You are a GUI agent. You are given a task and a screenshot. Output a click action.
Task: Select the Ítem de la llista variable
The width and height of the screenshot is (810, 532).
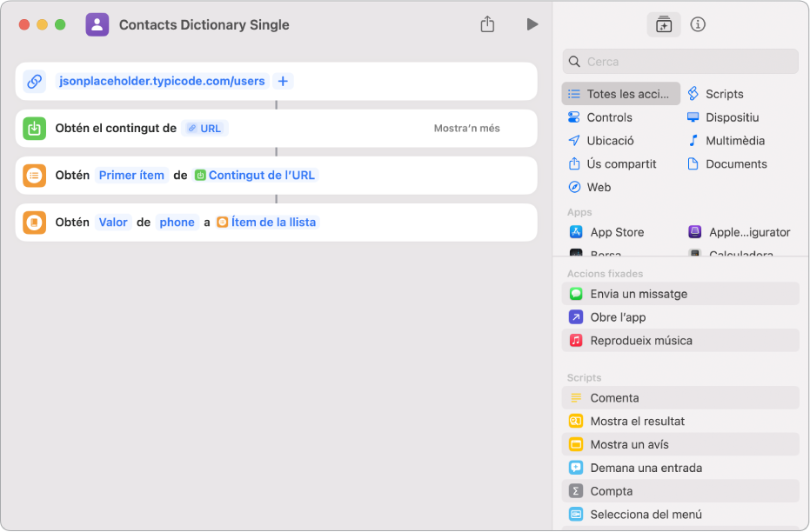pyautogui.click(x=267, y=223)
